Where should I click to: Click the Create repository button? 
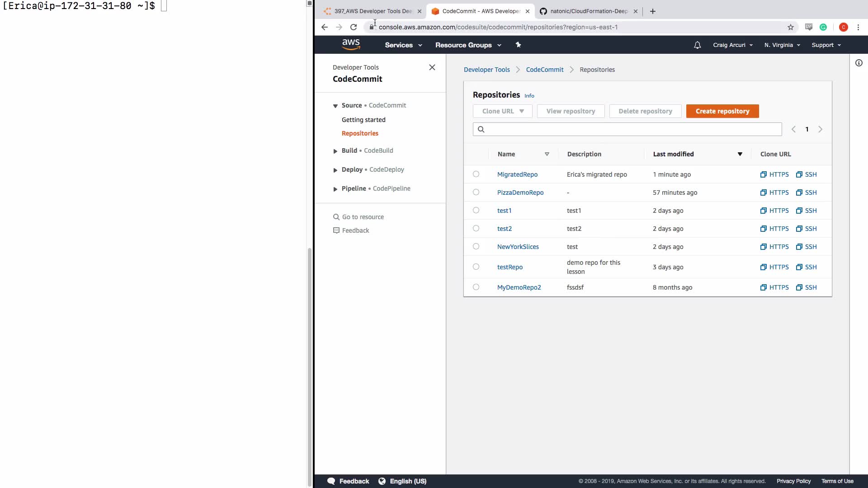pos(722,111)
